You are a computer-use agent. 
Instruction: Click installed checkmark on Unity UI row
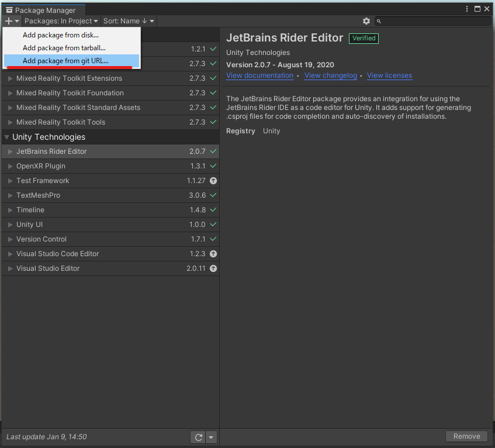213,225
